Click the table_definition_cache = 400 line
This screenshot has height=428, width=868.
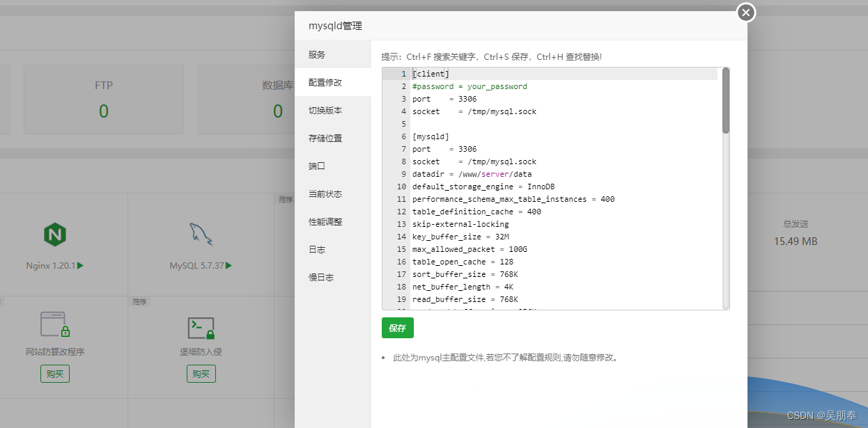(x=476, y=212)
